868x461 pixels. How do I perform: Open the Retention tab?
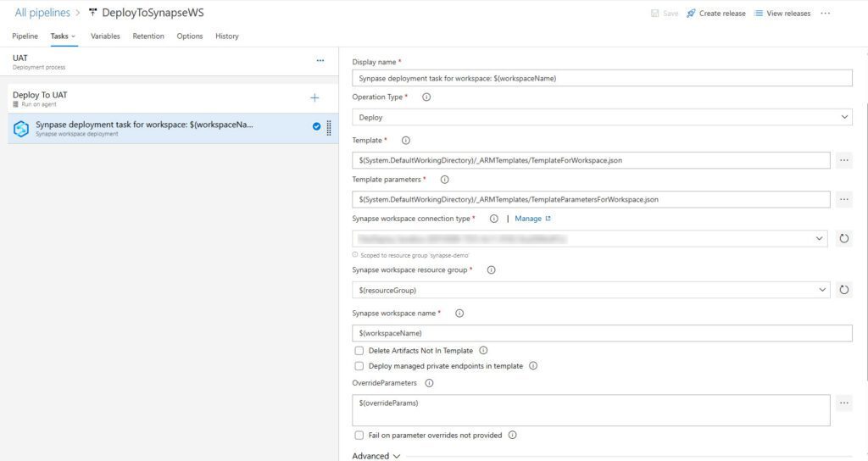pyautogui.click(x=148, y=36)
